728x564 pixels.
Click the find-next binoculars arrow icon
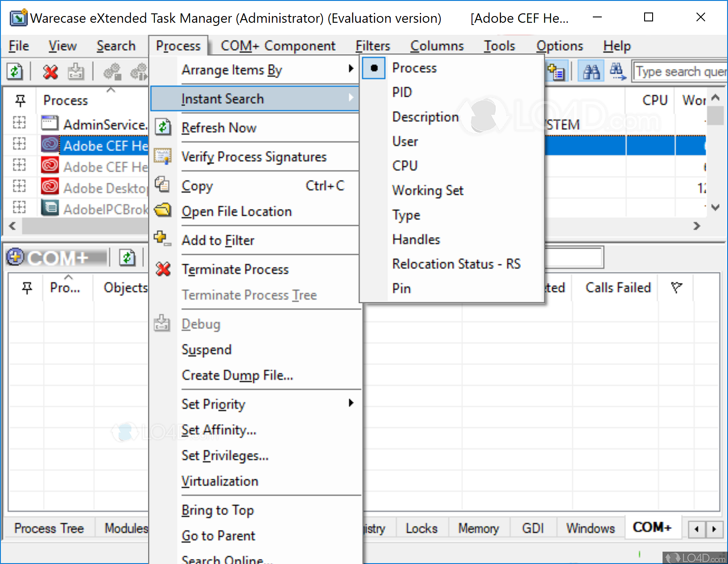(x=618, y=72)
